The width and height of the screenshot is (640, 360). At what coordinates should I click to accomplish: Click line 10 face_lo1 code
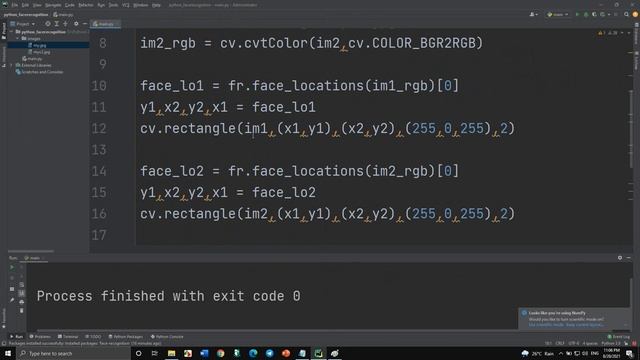click(x=300, y=86)
